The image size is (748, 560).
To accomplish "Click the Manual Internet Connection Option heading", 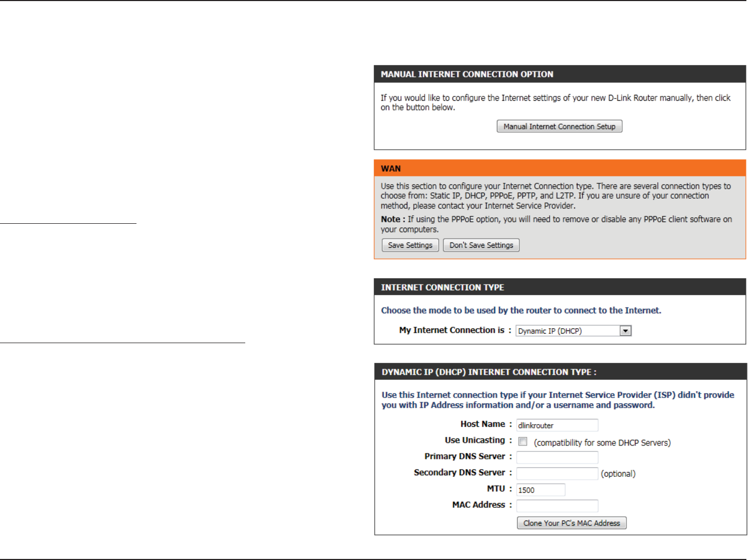I will (x=467, y=74).
